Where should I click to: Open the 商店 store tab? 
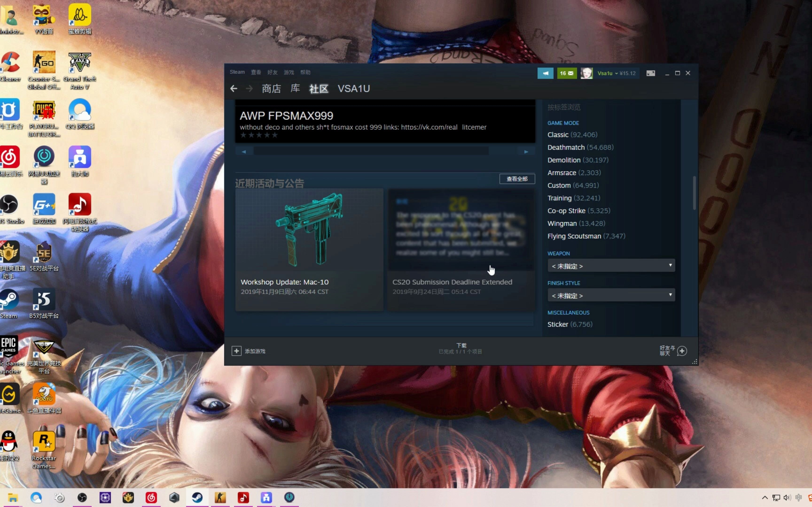coord(271,88)
